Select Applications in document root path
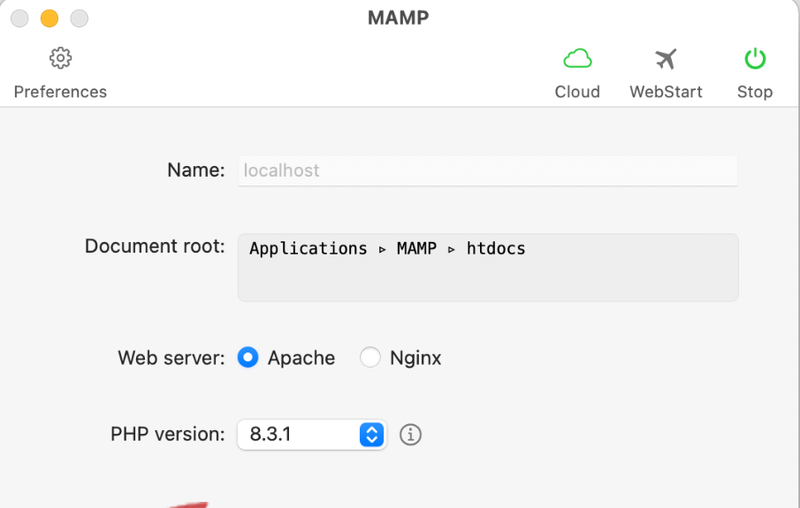Viewport: 800px width, 508px height. pyautogui.click(x=308, y=248)
